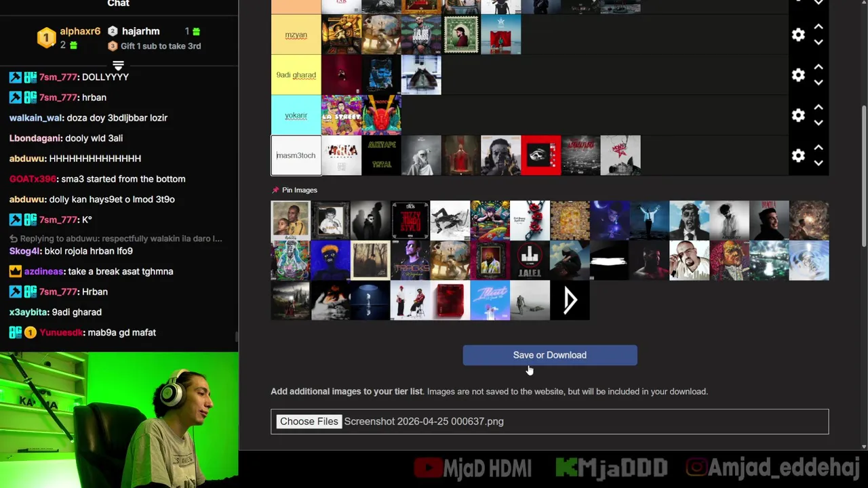Move the yokarir tier down
The height and width of the screenshot is (488, 868).
click(x=818, y=123)
